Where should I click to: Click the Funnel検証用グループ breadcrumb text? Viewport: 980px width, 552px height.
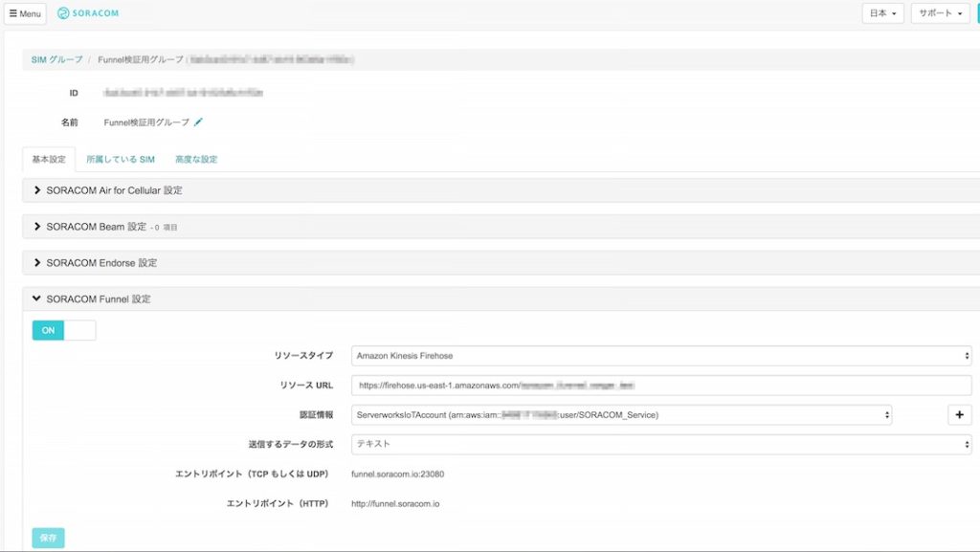click(x=141, y=59)
